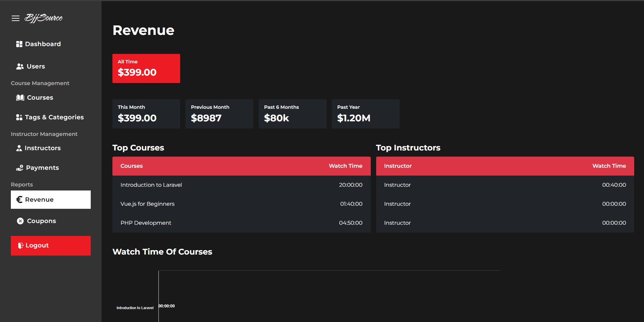Click Watch Time header in Top Courses
The height and width of the screenshot is (322, 644).
346,166
